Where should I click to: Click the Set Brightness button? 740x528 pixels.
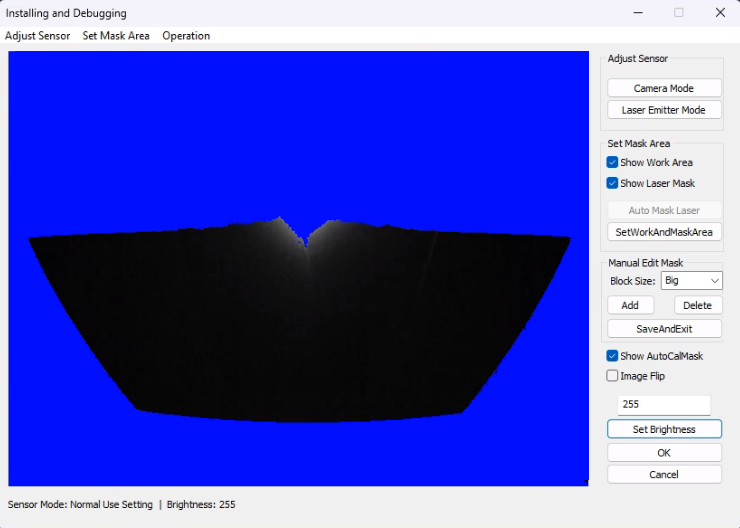664,429
